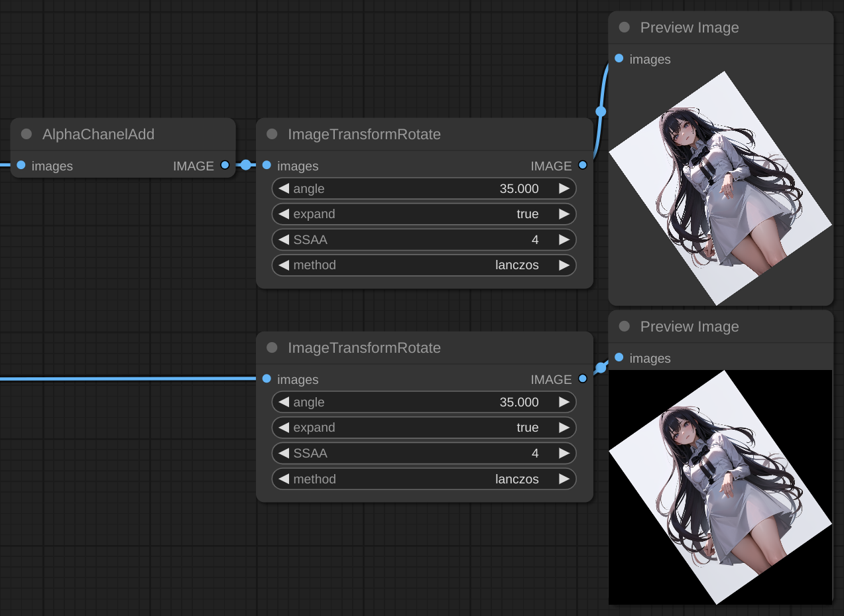Collapse the AlphaChanelAdd node via its gray dot

click(x=27, y=134)
